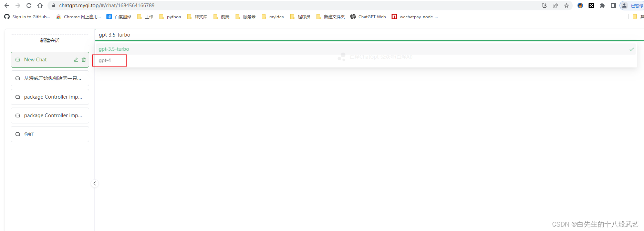Open the 前端 bookmark folder
644x231 pixels.
pyautogui.click(x=221, y=17)
